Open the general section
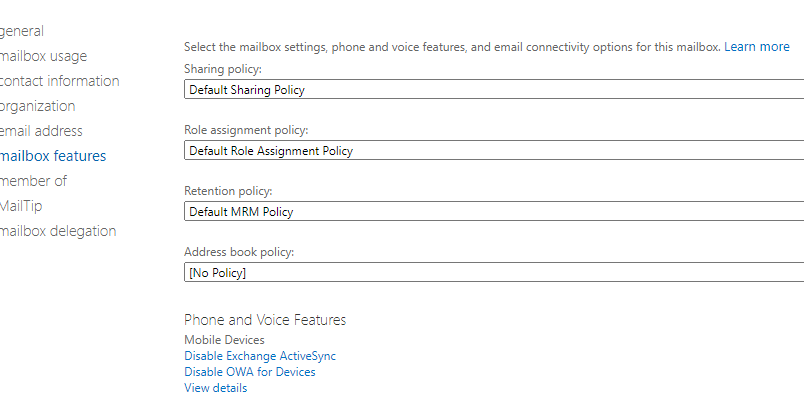 point(22,31)
